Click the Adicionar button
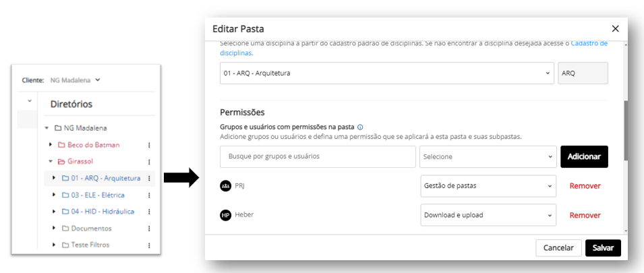 pos(584,156)
